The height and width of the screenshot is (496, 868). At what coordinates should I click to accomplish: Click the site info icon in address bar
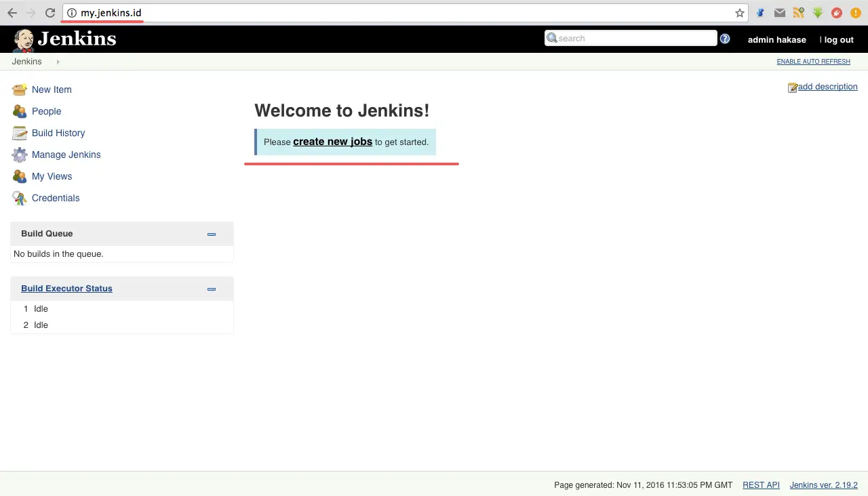(72, 13)
